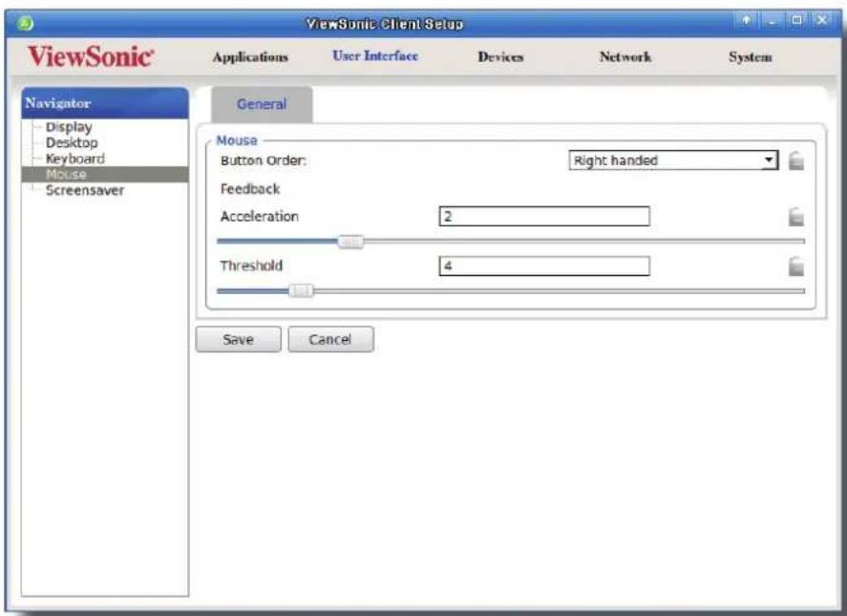Click the Cancel button
The image size is (847, 616).
pyautogui.click(x=330, y=339)
